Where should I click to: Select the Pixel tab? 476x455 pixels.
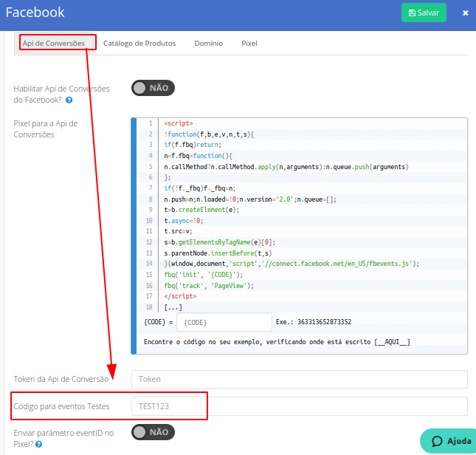pos(249,44)
